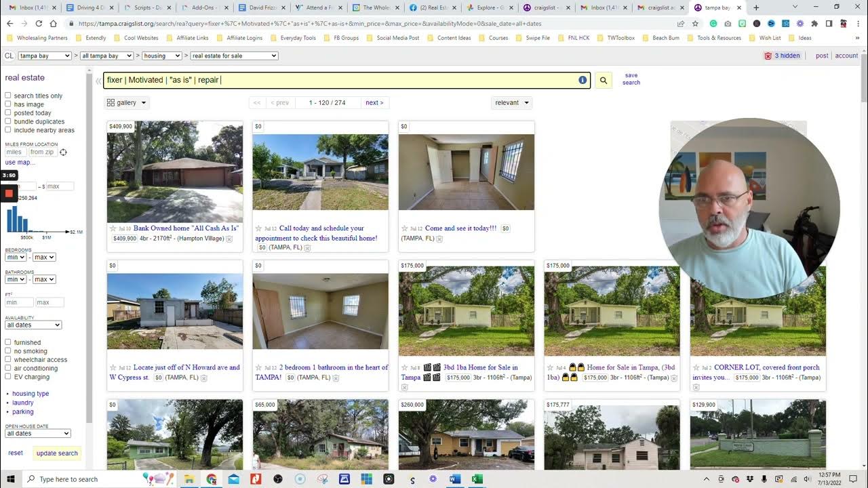Favorite the Come and see it today listing

[405, 228]
